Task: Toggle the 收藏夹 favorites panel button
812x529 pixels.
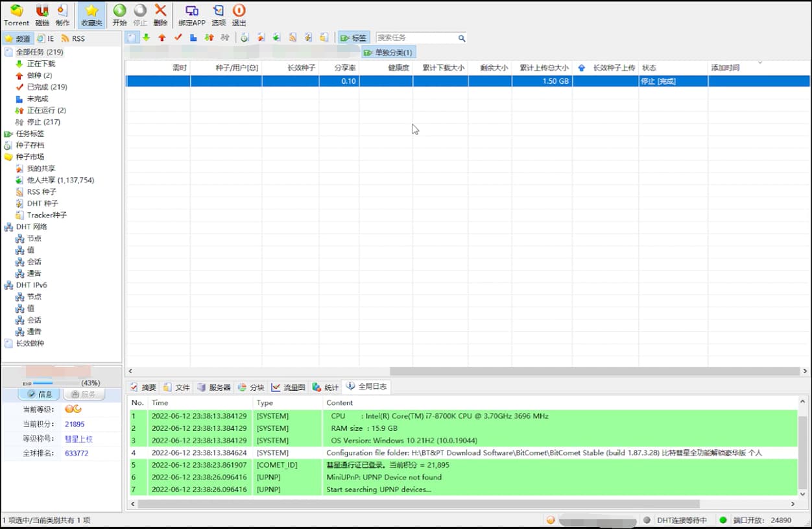Action: coord(92,15)
